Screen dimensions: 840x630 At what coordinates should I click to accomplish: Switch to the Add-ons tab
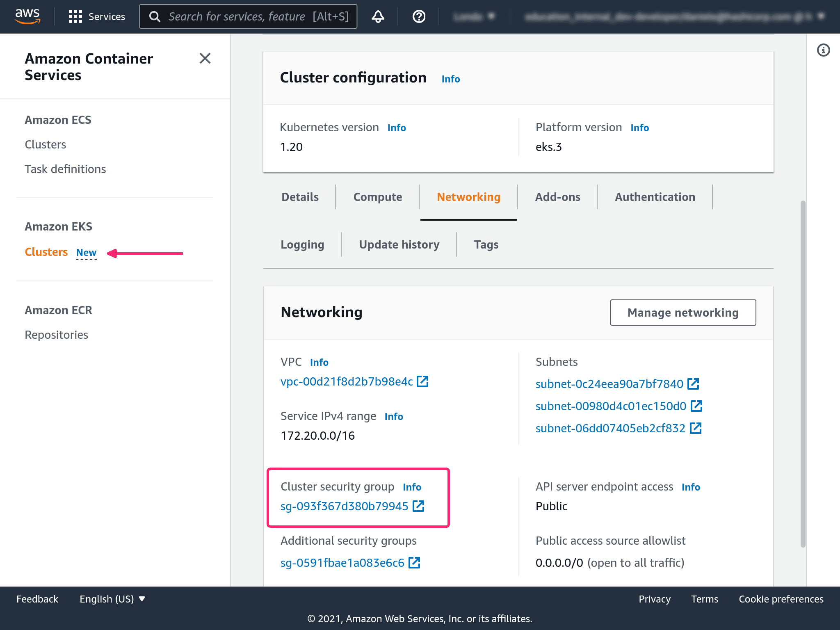(x=558, y=197)
